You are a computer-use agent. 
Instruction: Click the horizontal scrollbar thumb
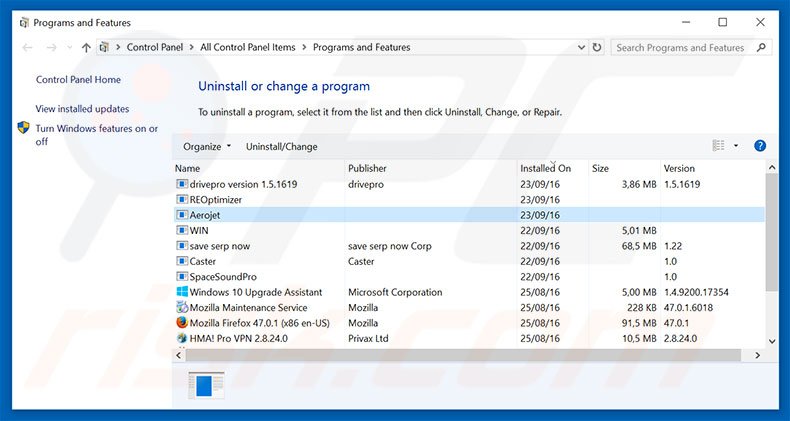click(464, 355)
